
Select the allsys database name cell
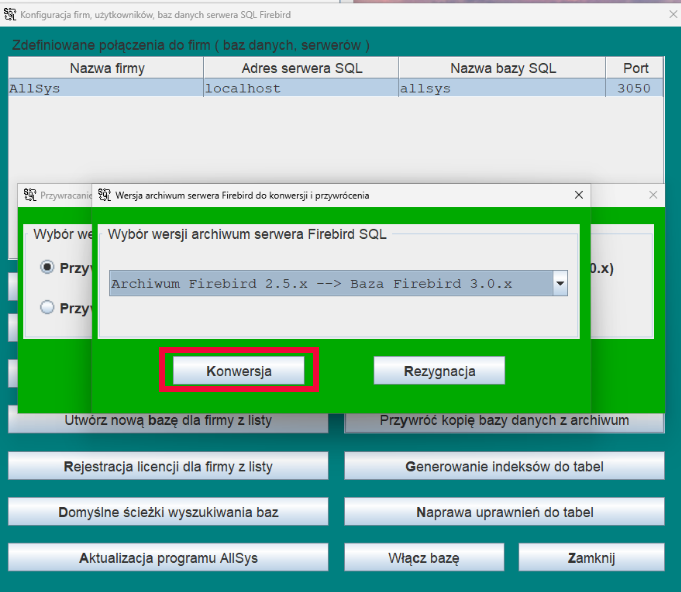click(x=502, y=88)
